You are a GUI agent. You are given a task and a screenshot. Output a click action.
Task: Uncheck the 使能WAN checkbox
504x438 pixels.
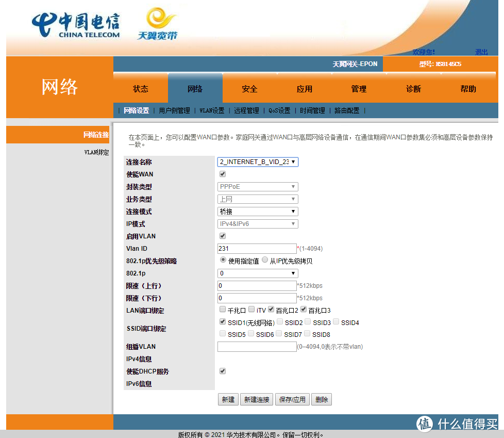point(222,174)
